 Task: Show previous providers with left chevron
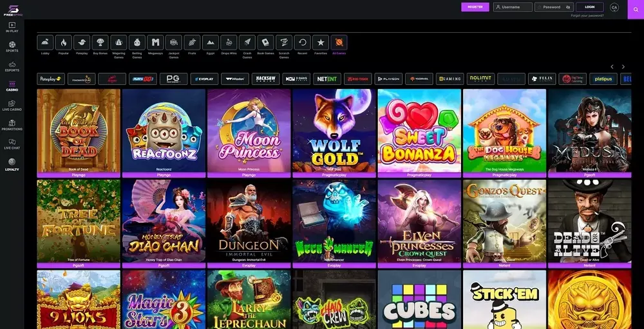click(x=612, y=66)
